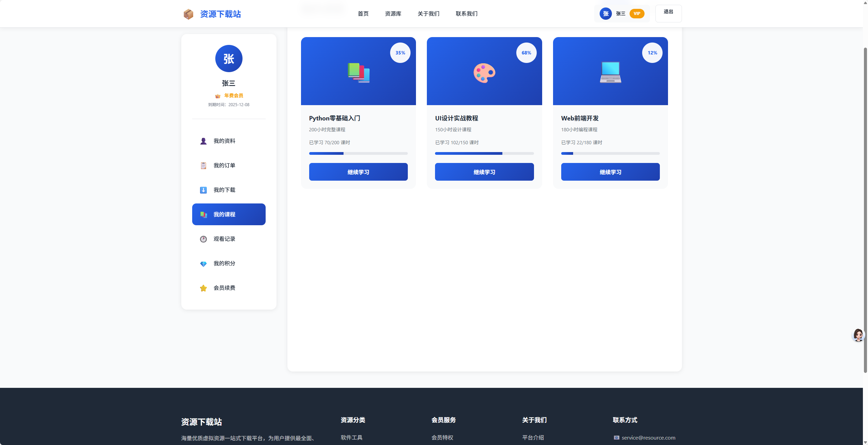
Task: Click the customer service avatar icon
Action: pyautogui.click(x=858, y=335)
